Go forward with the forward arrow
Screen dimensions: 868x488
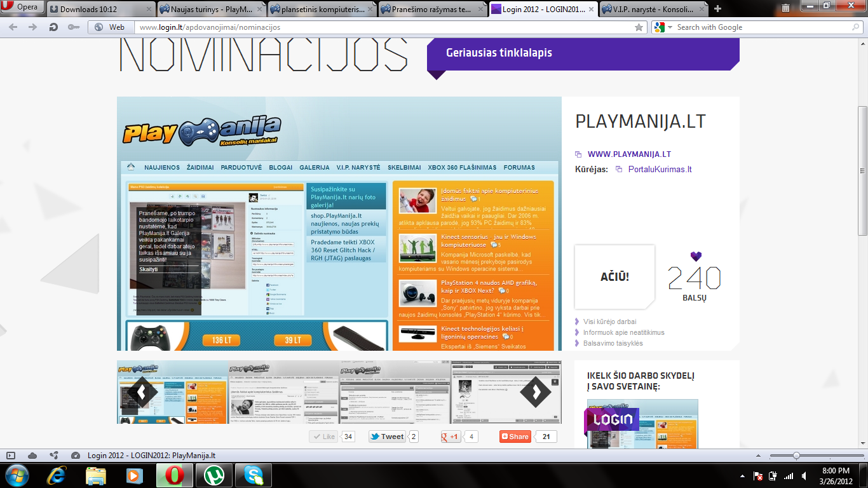[x=33, y=27]
